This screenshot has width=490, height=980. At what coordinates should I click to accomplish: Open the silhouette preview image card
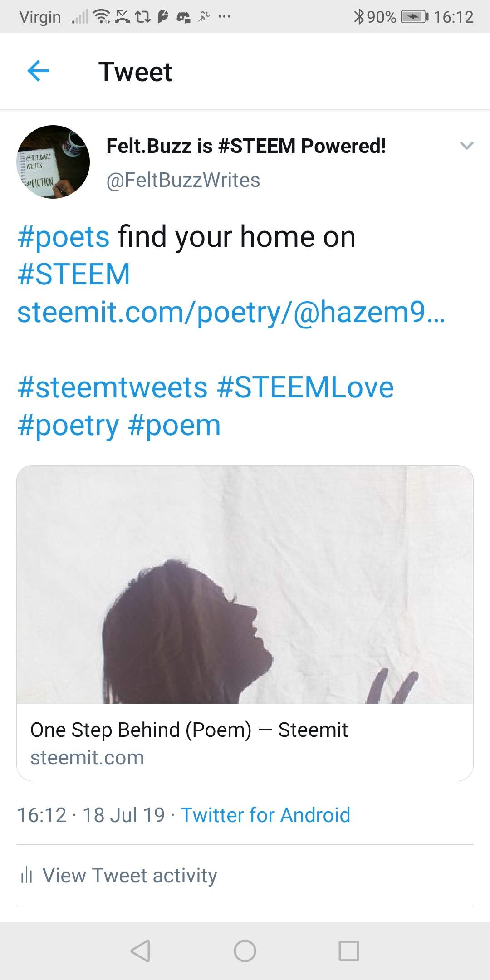(x=245, y=584)
